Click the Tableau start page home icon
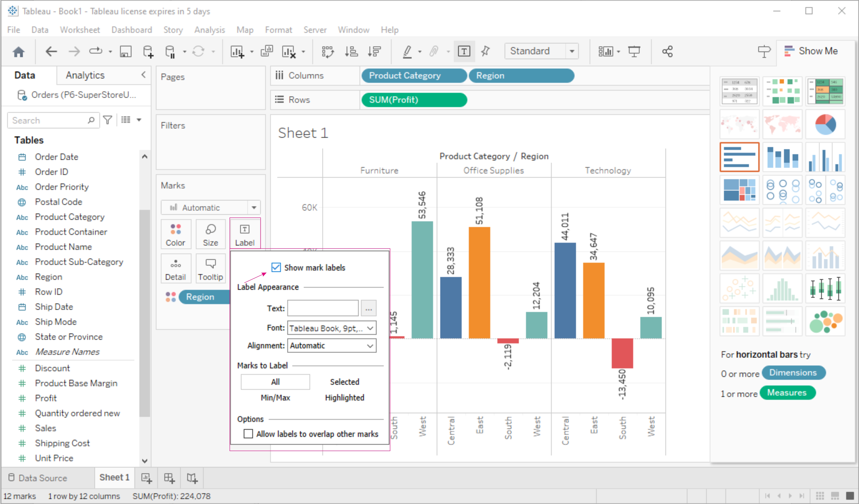The width and height of the screenshot is (859, 504). pos(18,52)
